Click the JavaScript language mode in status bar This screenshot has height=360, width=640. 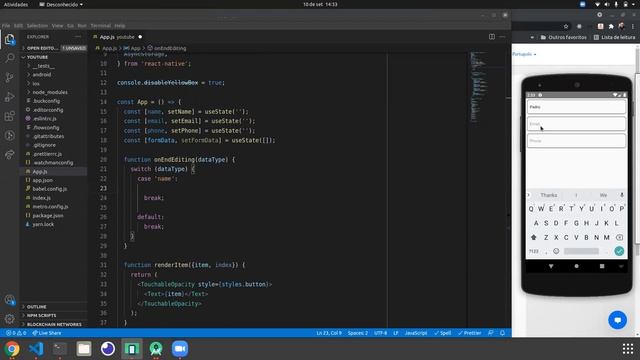[416, 333]
